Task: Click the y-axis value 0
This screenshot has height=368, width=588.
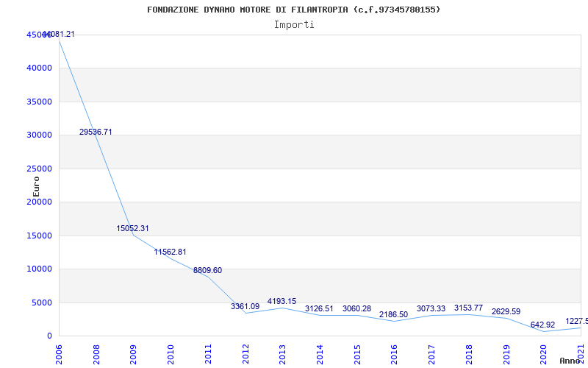Action: tap(49, 336)
